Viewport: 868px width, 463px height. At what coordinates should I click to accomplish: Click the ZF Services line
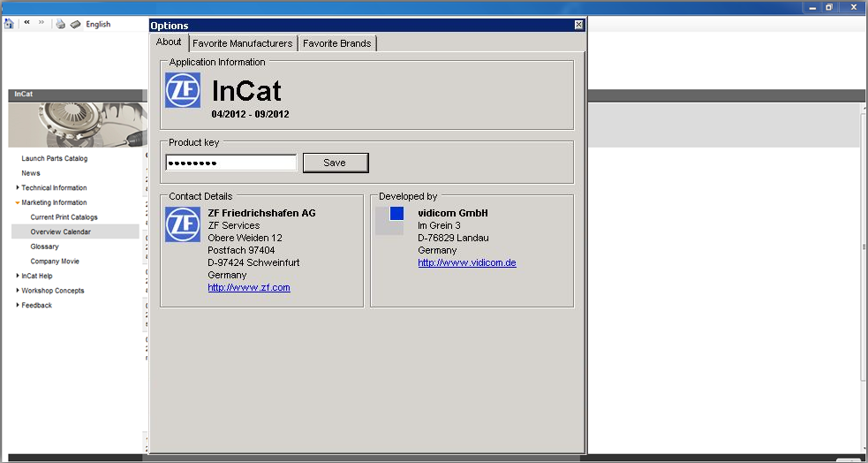click(234, 225)
